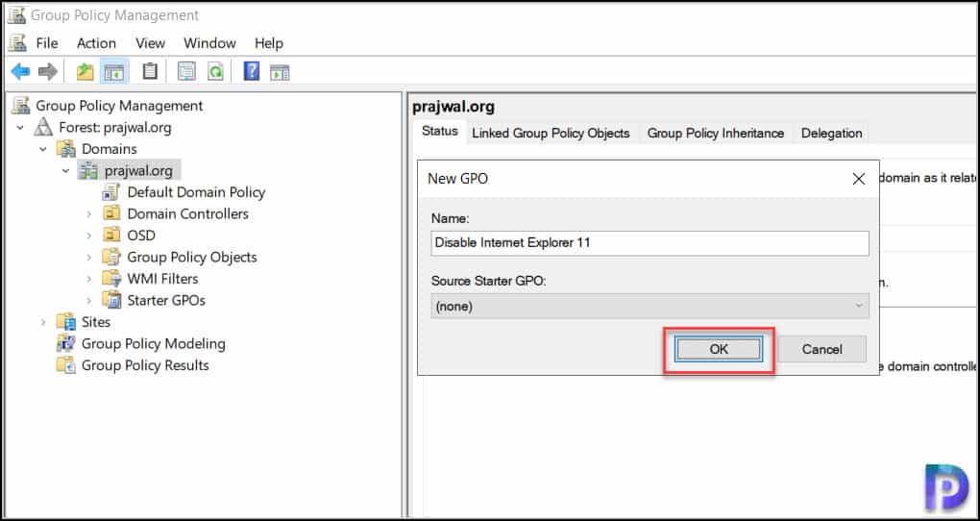Click the Starter GPOs folder icon

point(111,300)
